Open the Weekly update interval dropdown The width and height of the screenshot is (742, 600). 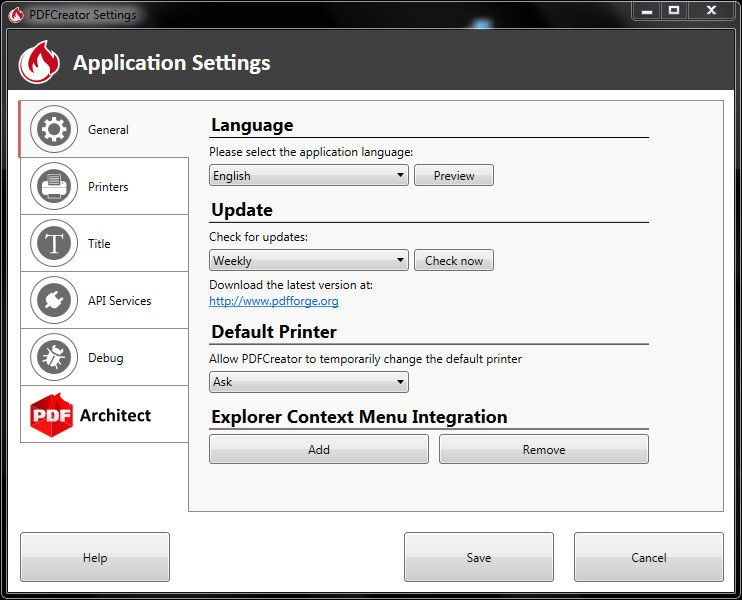309,260
